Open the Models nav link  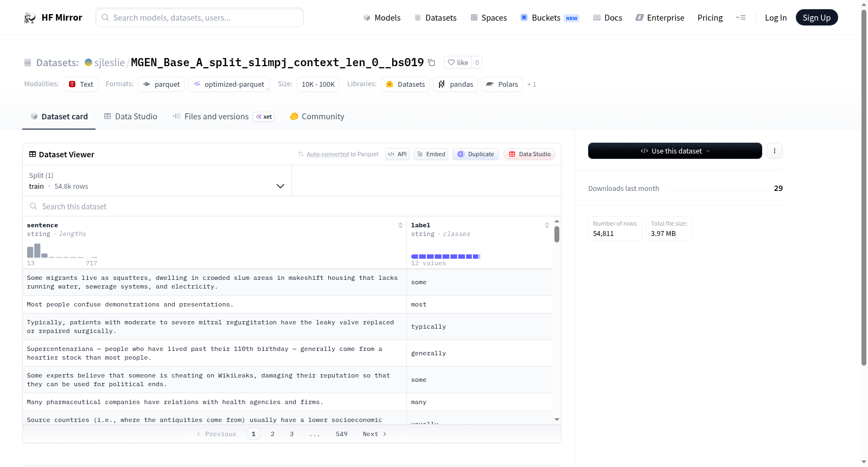(x=382, y=17)
